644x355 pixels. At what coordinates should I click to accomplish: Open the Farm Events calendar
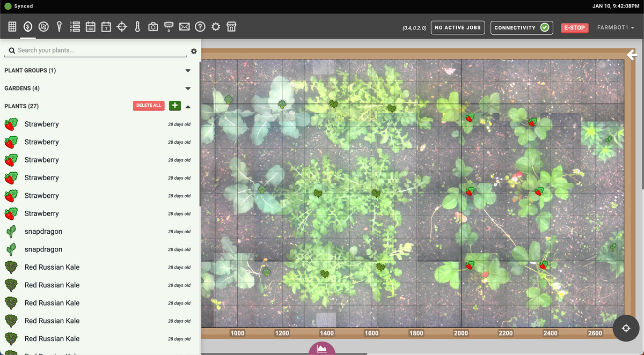coord(106,26)
